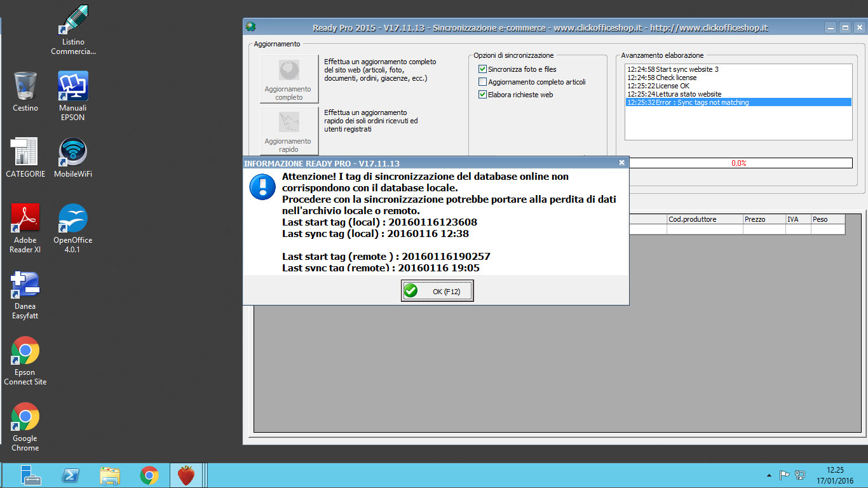Screen dimensions: 868x488
Task: Click the Prezzo column header
Action: (x=764, y=219)
